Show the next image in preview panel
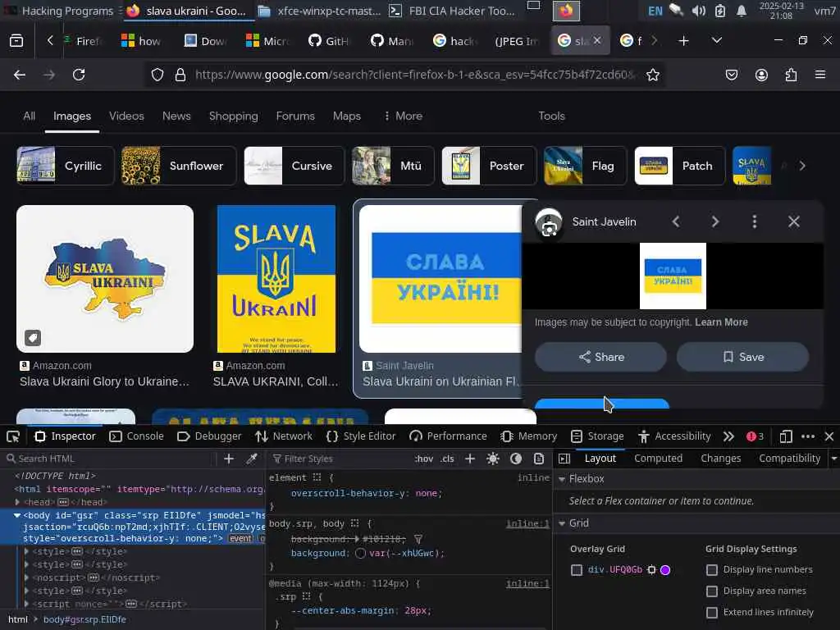This screenshot has height=630, width=840. pyautogui.click(x=715, y=221)
